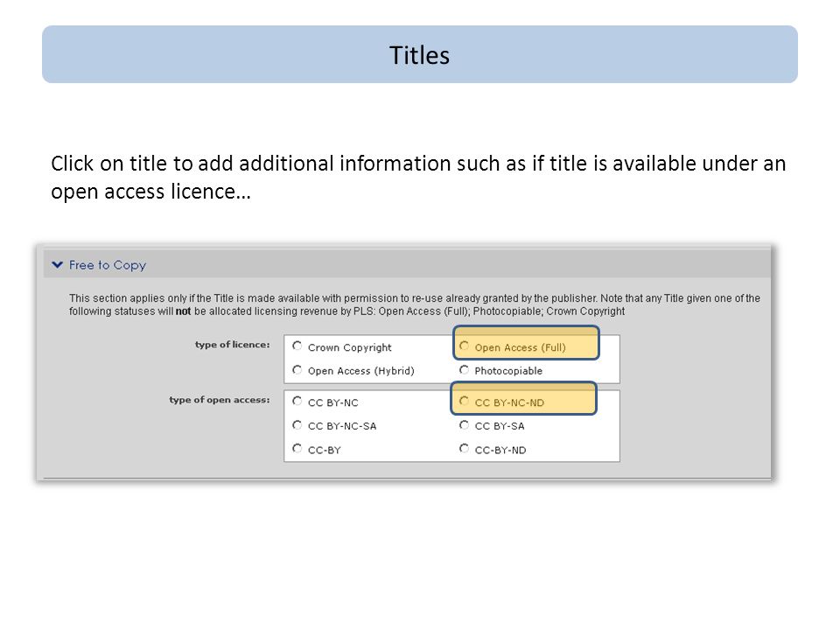
Task: Select the Open Access (Full) radio button
Action: click(x=464, y=346)
